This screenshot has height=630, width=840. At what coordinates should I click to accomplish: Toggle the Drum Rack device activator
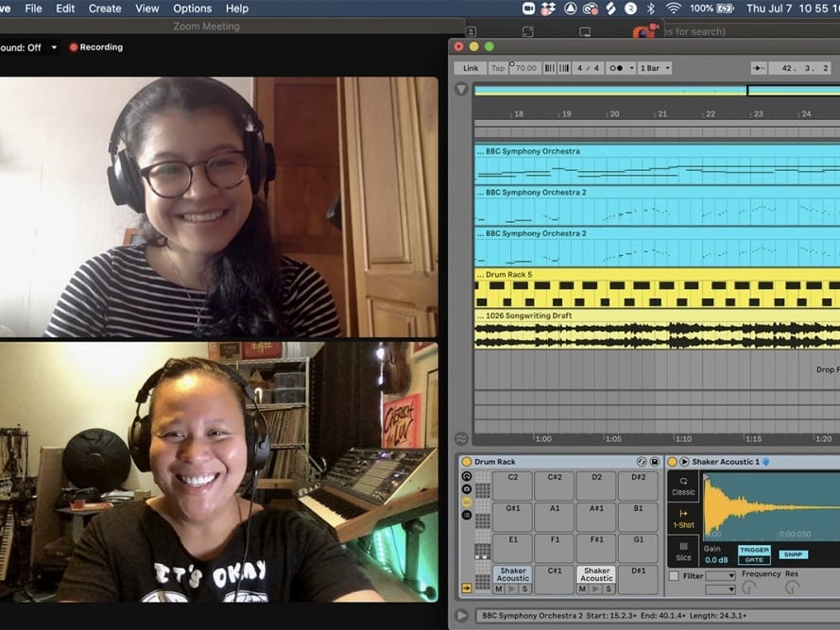(x=467, y=462)
